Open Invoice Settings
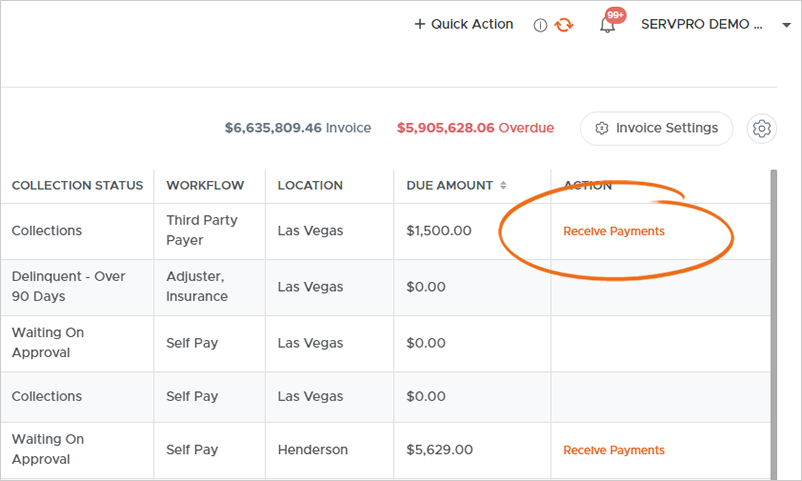 pos(656,128)
